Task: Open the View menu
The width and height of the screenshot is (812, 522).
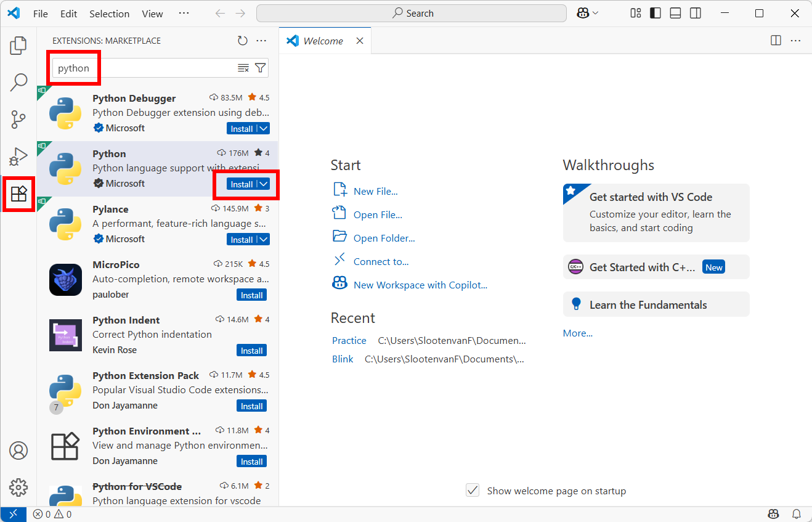Action: 152,14
